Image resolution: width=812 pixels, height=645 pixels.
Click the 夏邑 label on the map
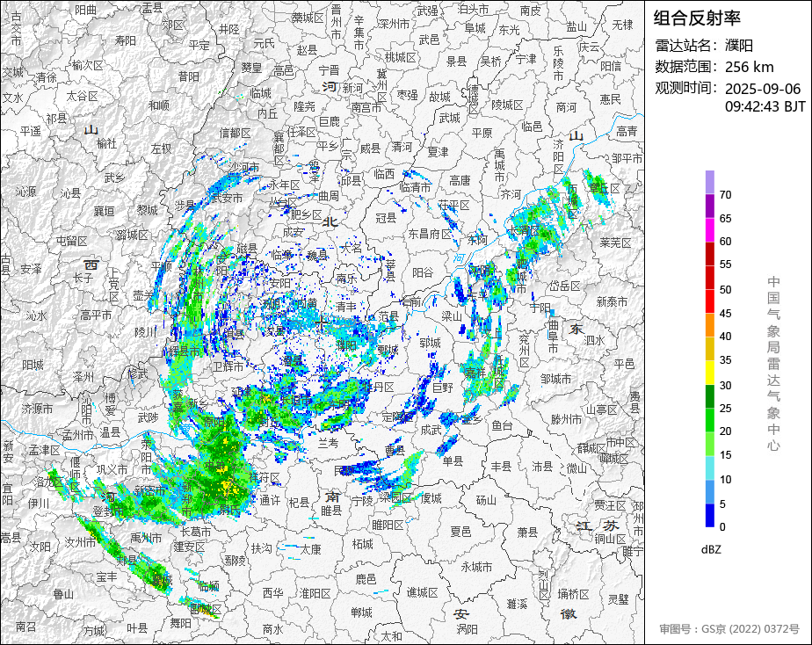point(460,532)
